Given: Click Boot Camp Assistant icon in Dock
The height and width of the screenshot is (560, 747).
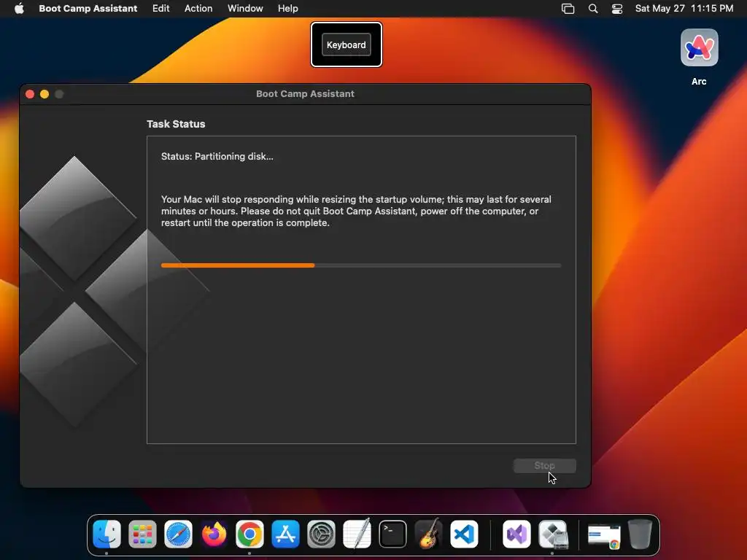Looking at the screenshot, I should coord(553,534).
